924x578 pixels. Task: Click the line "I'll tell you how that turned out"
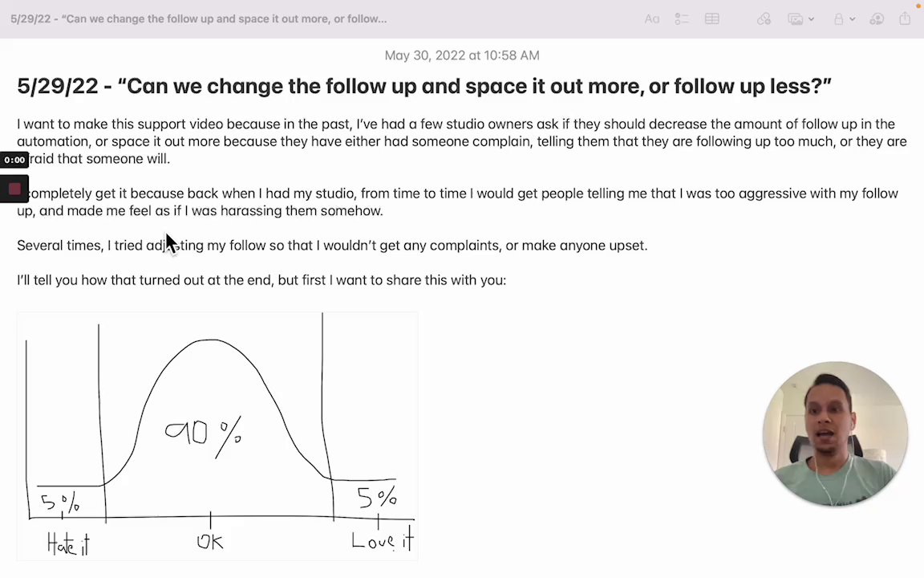coord(261,280)
